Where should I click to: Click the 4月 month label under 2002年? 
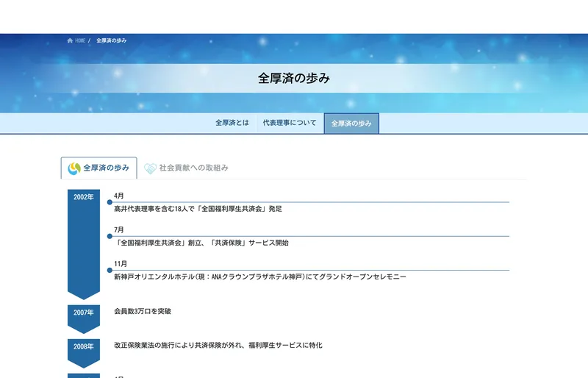pyautogui.click(x=119, y=196)
